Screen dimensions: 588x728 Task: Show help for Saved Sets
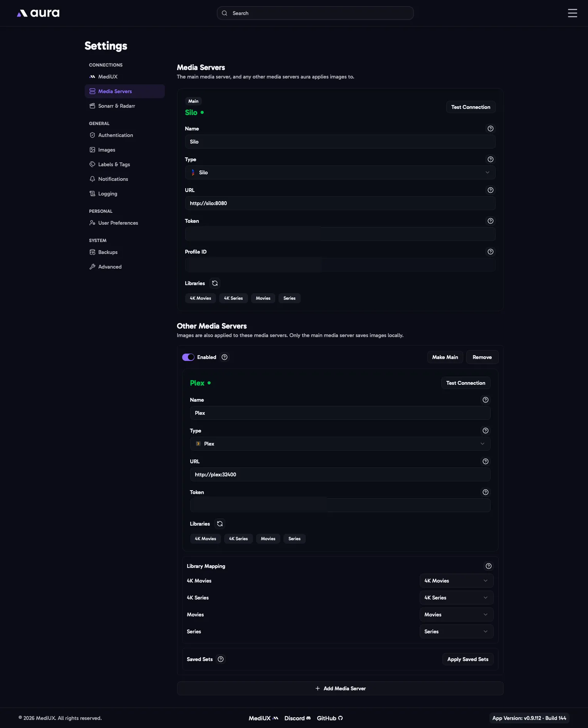coord(221,659)
